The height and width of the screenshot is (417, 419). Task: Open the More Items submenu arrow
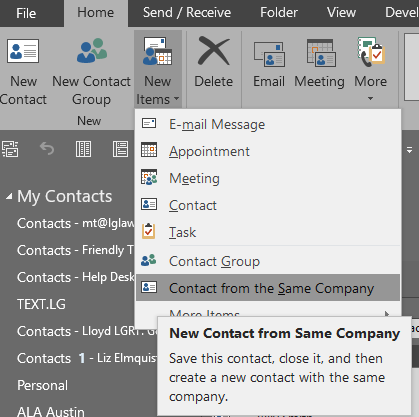tap(387, 314)
